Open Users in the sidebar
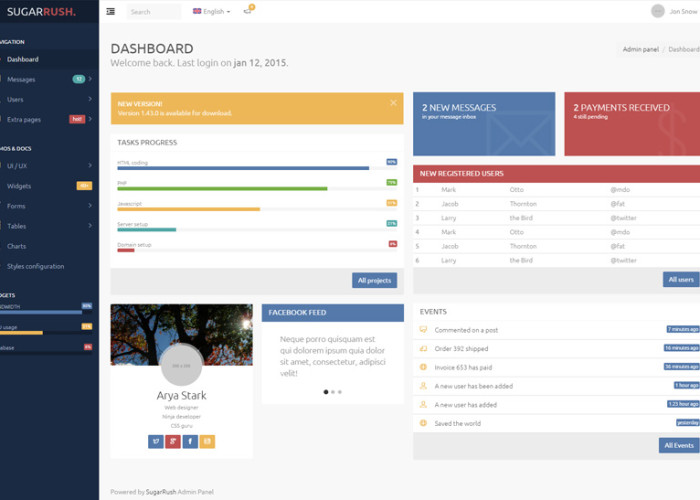 [15, 100]
